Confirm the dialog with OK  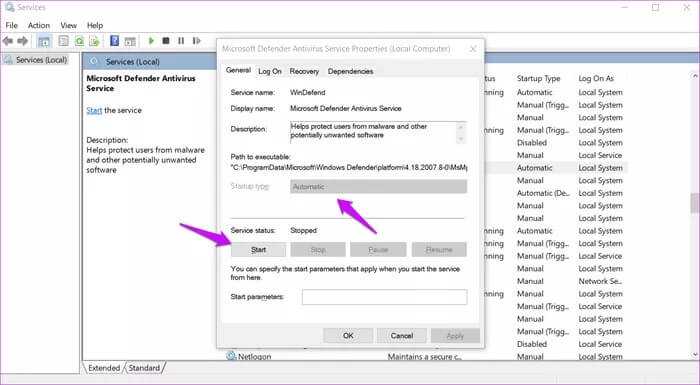pos(348,335)
